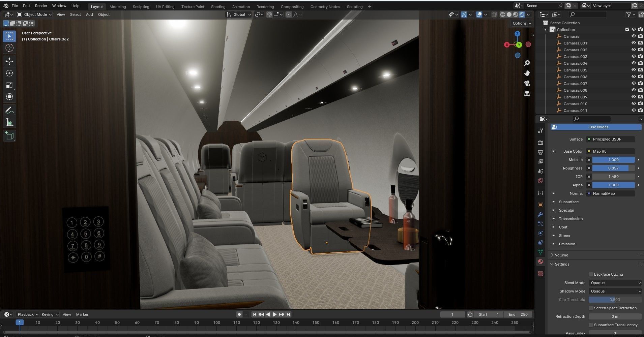Open the Texture properties tab

coord(540,274)
